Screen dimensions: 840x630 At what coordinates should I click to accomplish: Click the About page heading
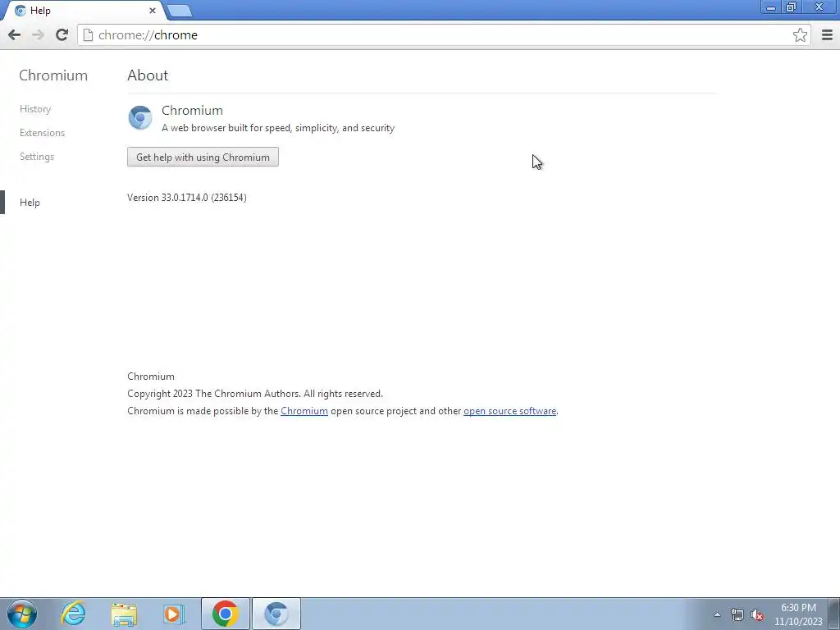pos(148,75)
